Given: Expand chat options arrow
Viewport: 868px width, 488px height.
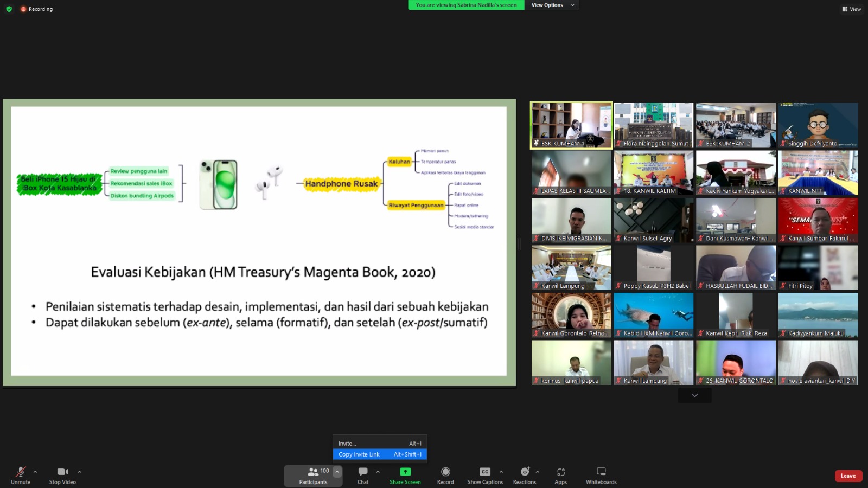Looking at the screenshot, I should (x=378, y=472).
